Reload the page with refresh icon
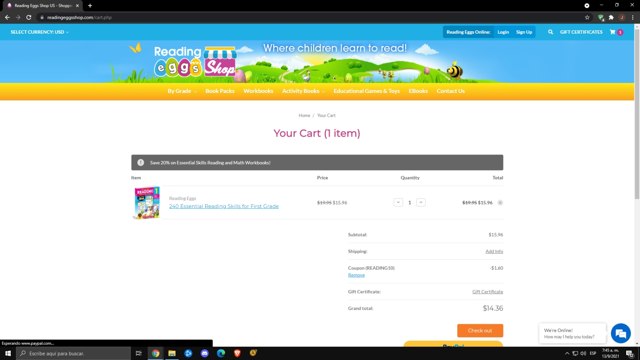 pyautogui.click(x=29, y=18)
